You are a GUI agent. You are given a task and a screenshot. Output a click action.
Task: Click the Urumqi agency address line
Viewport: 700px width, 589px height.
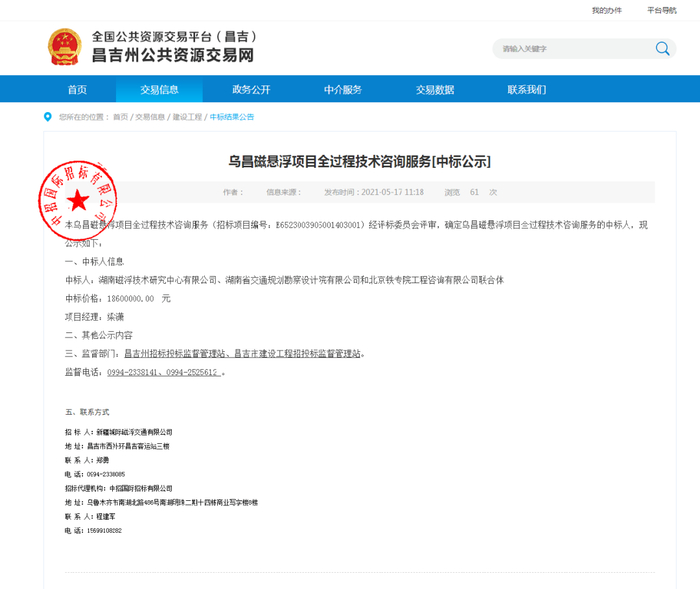tap(162, 503)
